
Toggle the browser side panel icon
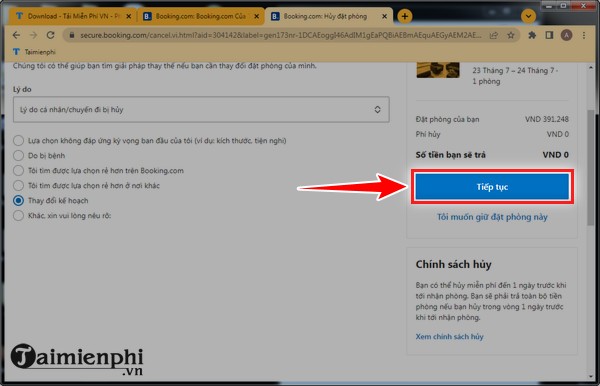point(549,35)
